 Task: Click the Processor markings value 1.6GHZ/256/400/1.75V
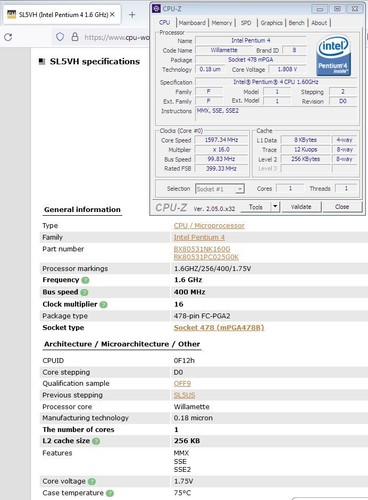[212, 269]
